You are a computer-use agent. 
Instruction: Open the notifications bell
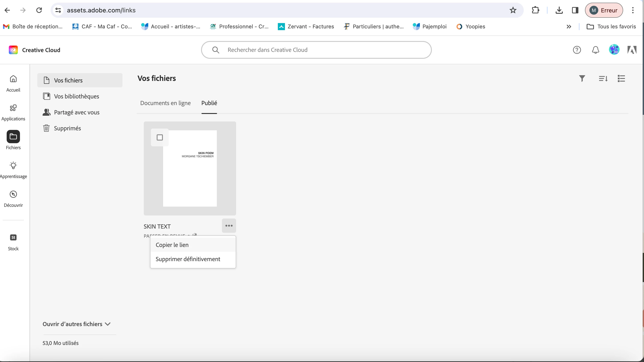(595, 50)
